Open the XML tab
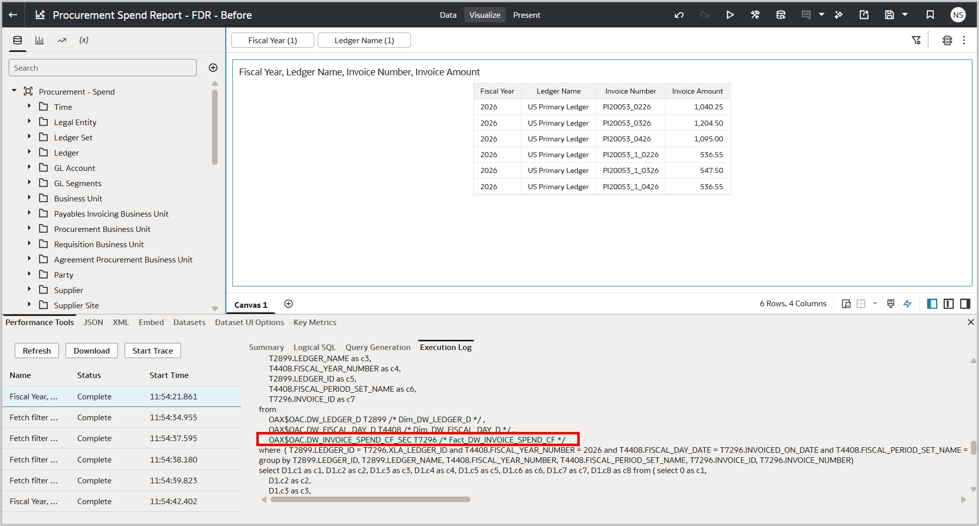This screenshot has height=526, width=979. (121, 322)
